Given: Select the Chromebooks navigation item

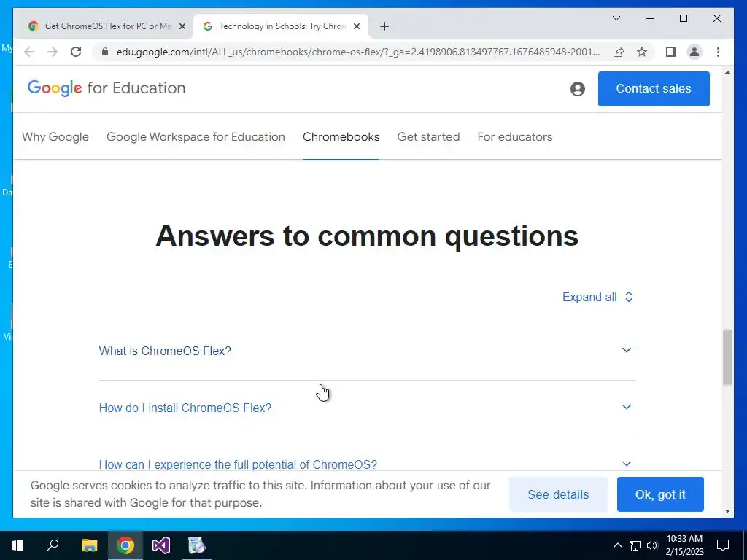Looking at the screenshot, I should (x=341, y=136).
